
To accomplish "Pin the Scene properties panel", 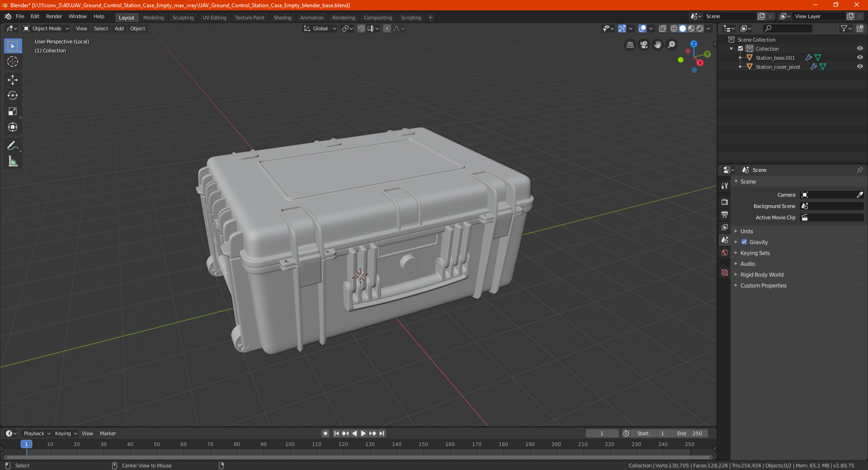I will coord(859,170).
